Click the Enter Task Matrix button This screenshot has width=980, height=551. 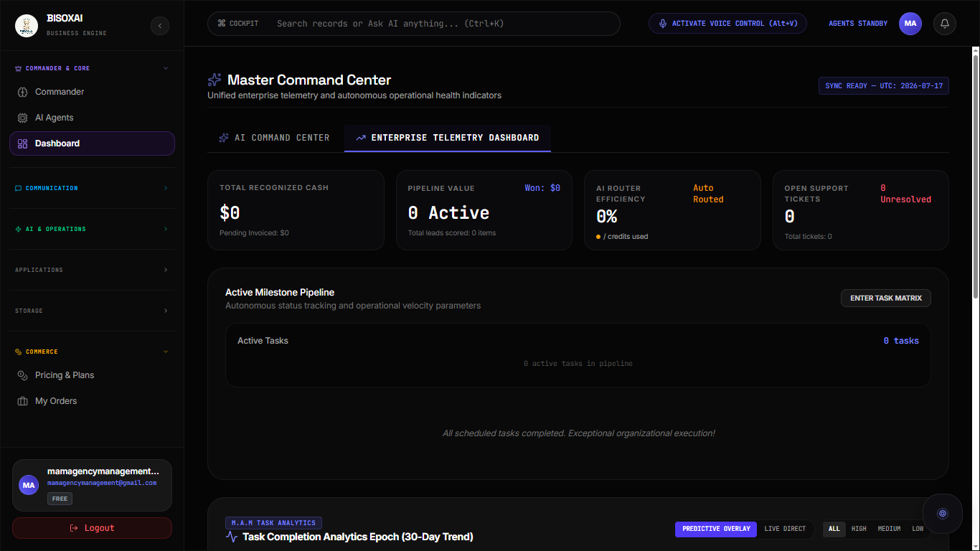click(886, 298)
